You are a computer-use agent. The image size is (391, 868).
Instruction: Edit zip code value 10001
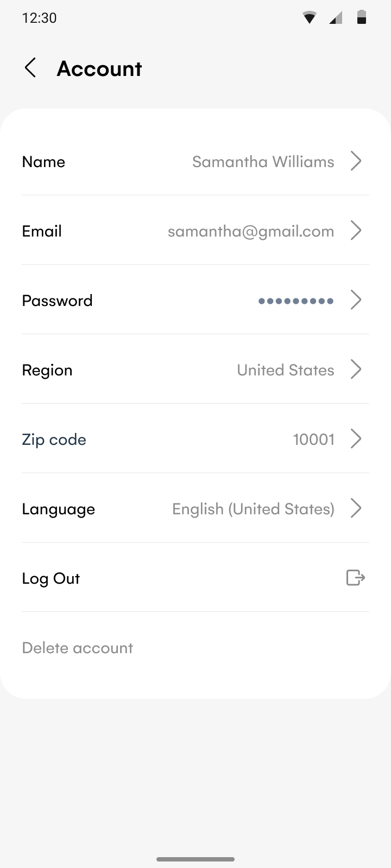[313, 439]
